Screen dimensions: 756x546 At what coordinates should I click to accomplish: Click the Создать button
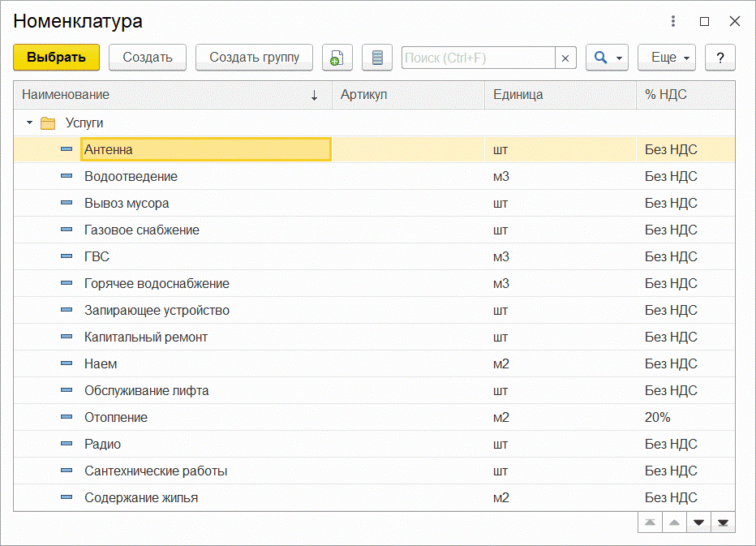point(148,58)
